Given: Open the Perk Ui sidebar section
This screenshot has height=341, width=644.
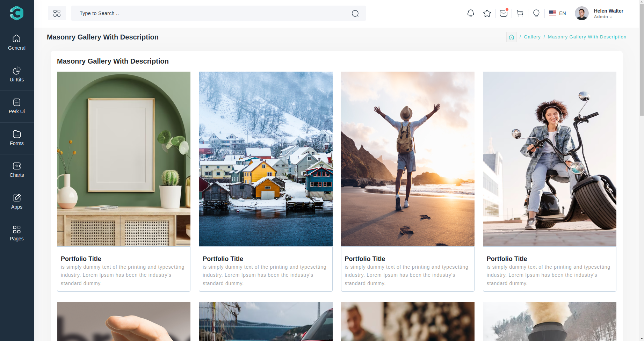Looking at the screenshot, I should [x=17, y=106].
